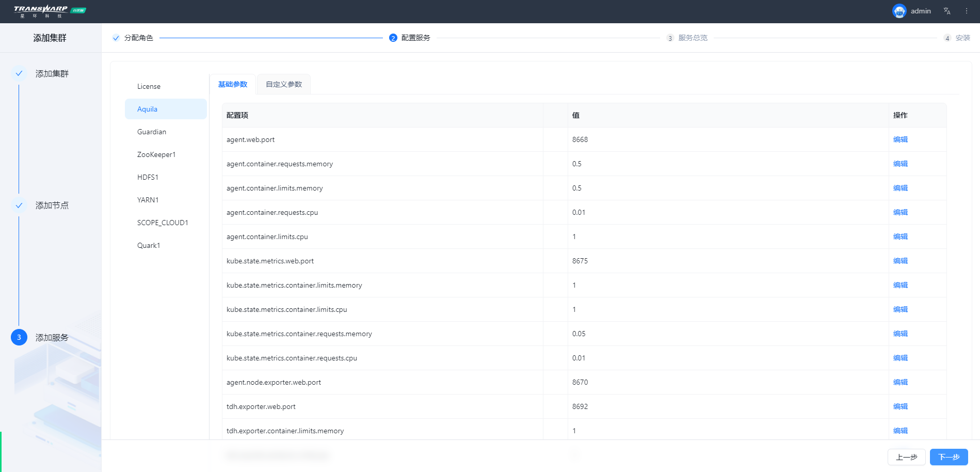Edit agent.container.limits.memory value

coord(901,188)
